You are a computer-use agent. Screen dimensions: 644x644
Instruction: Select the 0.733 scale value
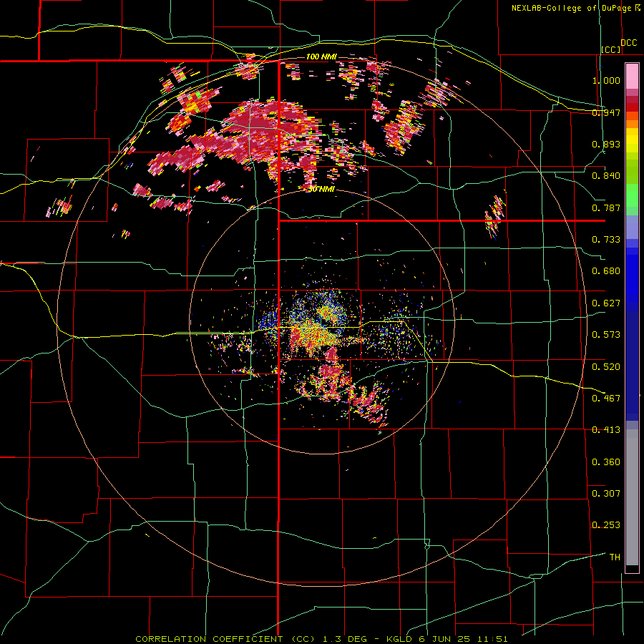606,240
